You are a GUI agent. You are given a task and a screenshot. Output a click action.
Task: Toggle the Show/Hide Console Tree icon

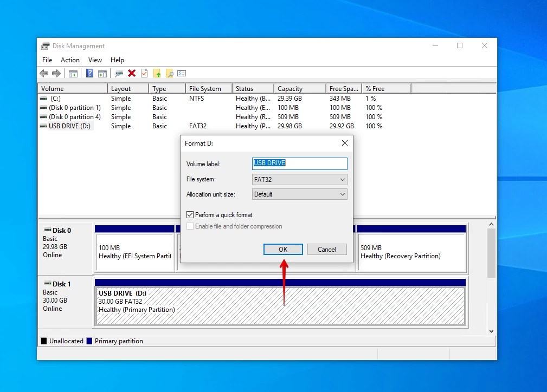(73, 73)
